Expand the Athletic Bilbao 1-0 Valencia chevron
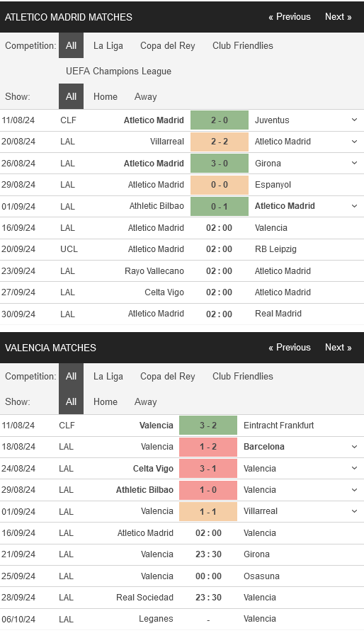This screenshot has height=633, width=364. [354, 490]
